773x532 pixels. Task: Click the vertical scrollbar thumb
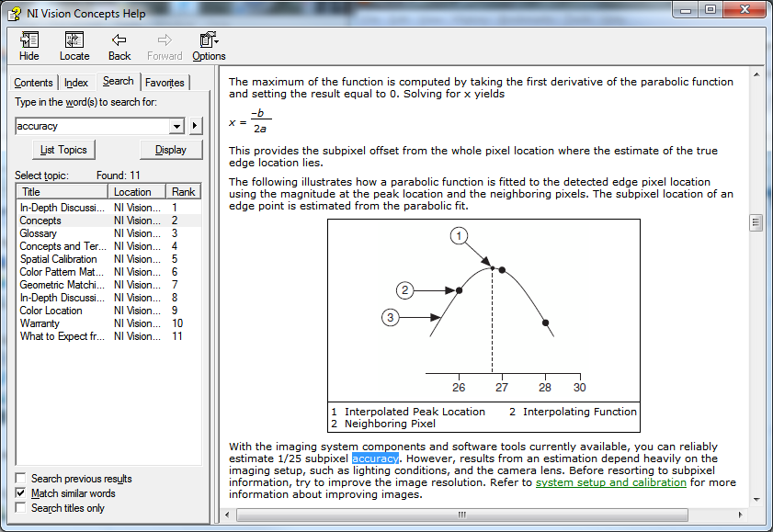click(756, 222)
